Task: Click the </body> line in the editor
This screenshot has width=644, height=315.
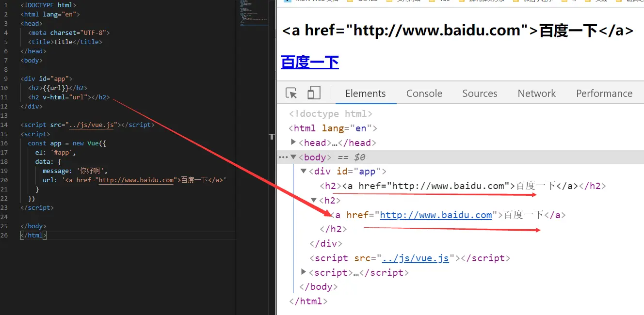Action: tap(33, 226)
